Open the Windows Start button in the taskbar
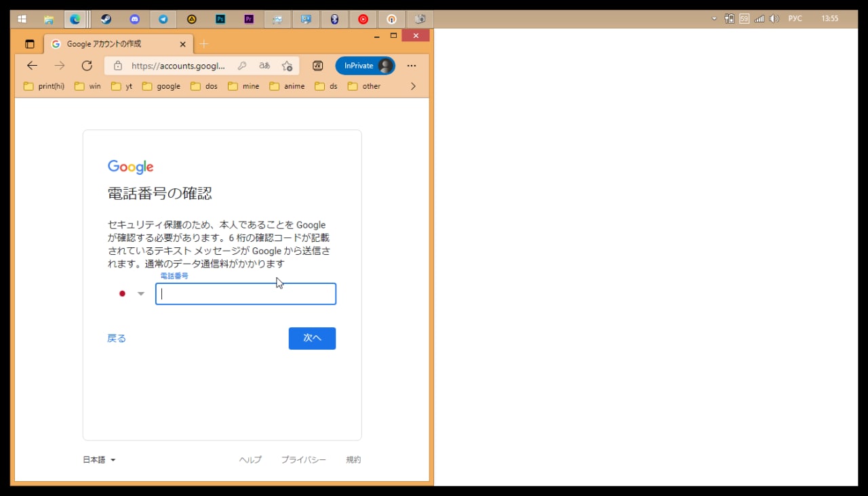Image resolution: width=868 pixels, height=496 pixels. (x=22, y=19)
